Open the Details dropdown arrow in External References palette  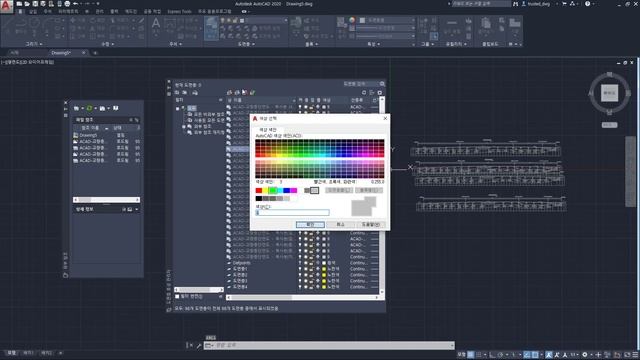point(136,209)
